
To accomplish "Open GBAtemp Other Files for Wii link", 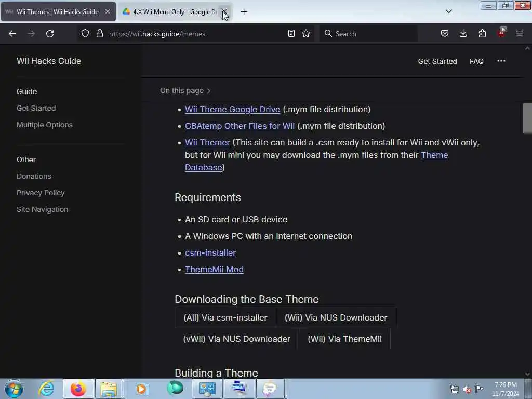I will [240, 126].
